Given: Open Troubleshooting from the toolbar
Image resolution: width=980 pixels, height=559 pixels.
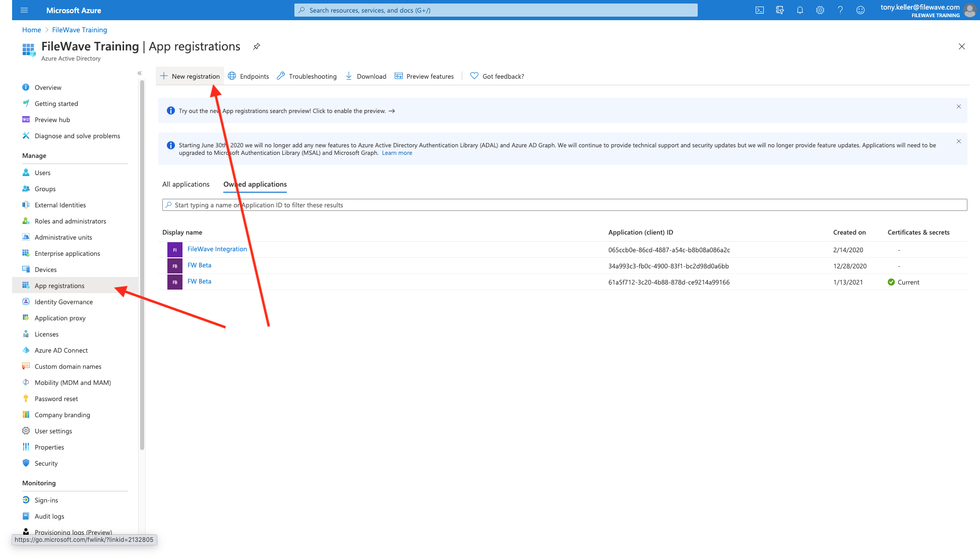Looking at the screenshot, I should (x=307, y=76).
